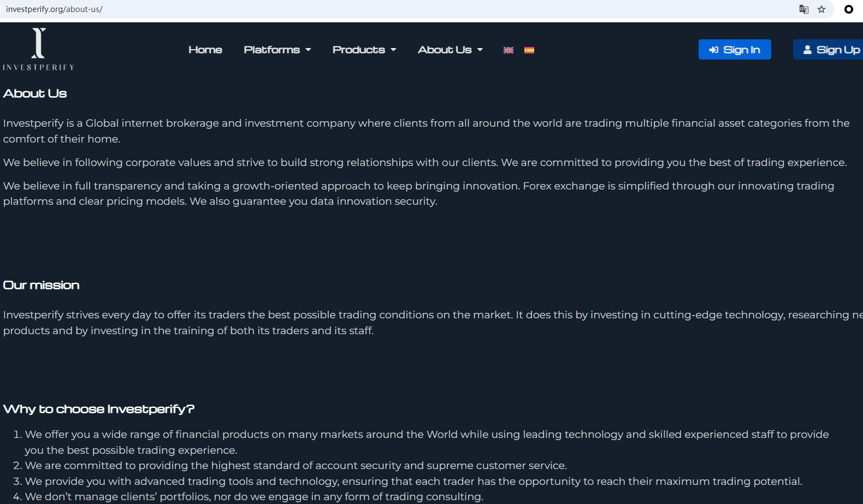Viewport: 863px width, 504px height.
Task: Go to the Home menu item
Action: pos(205,50)
